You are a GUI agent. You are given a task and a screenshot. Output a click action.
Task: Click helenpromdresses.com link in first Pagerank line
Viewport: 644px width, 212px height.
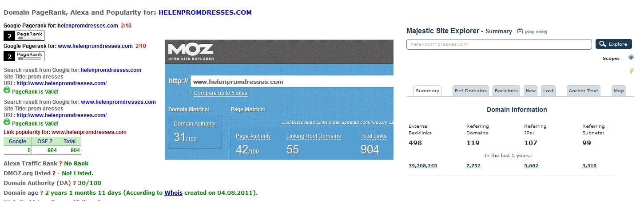tap(88, 26)
